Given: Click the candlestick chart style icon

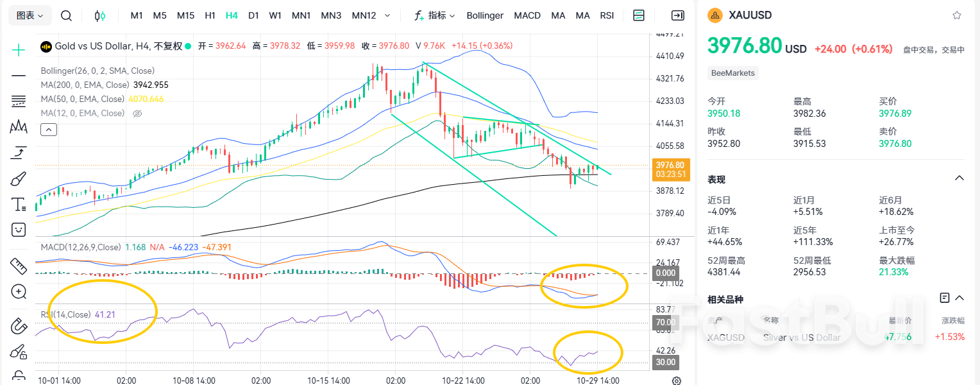Looking at the screenshot, I should [99, 15].
